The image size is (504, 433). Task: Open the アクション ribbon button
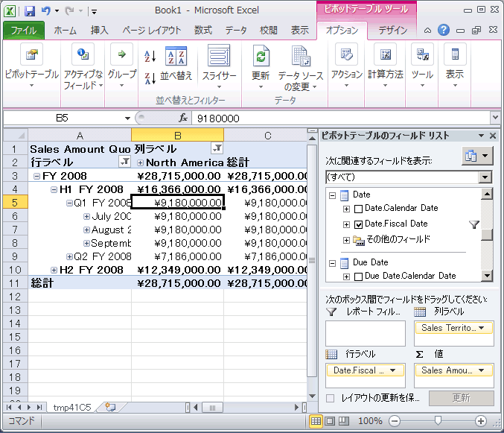346,66
